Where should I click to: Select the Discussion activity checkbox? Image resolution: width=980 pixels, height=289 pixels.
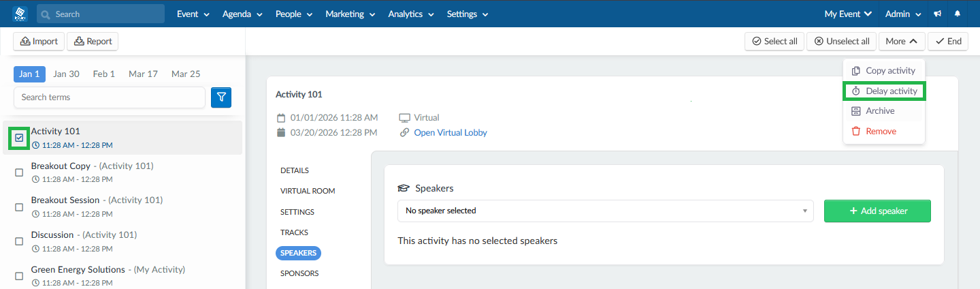pos(19,241)
